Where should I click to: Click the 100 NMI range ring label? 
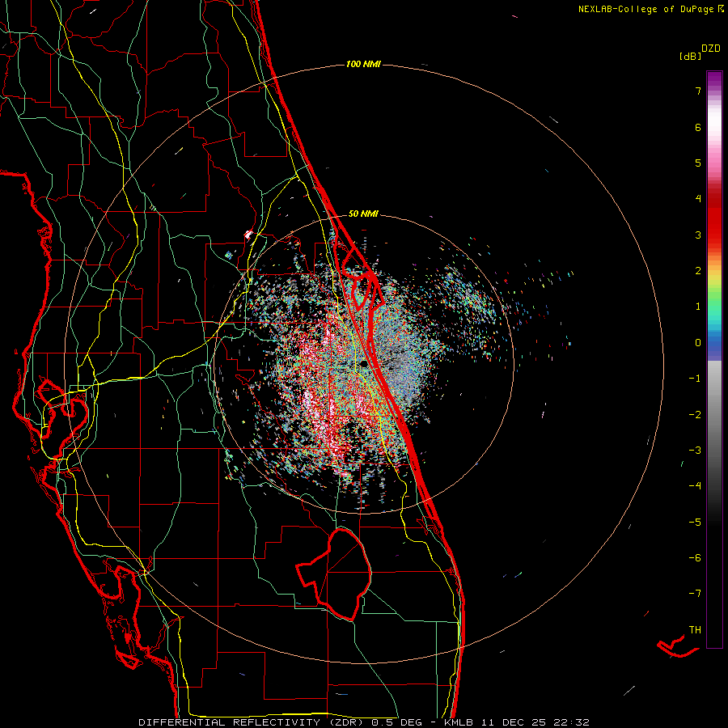363,64
